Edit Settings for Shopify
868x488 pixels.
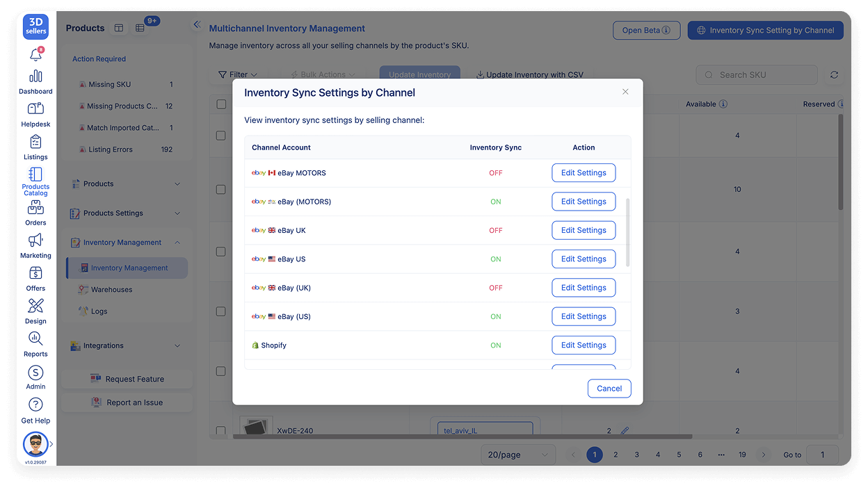[x=584, y=345]
